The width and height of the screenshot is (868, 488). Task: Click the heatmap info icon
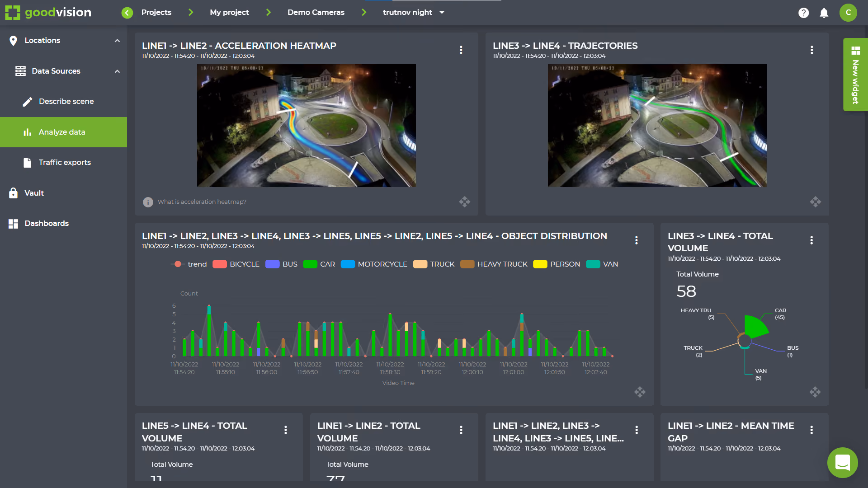(148, 202)
